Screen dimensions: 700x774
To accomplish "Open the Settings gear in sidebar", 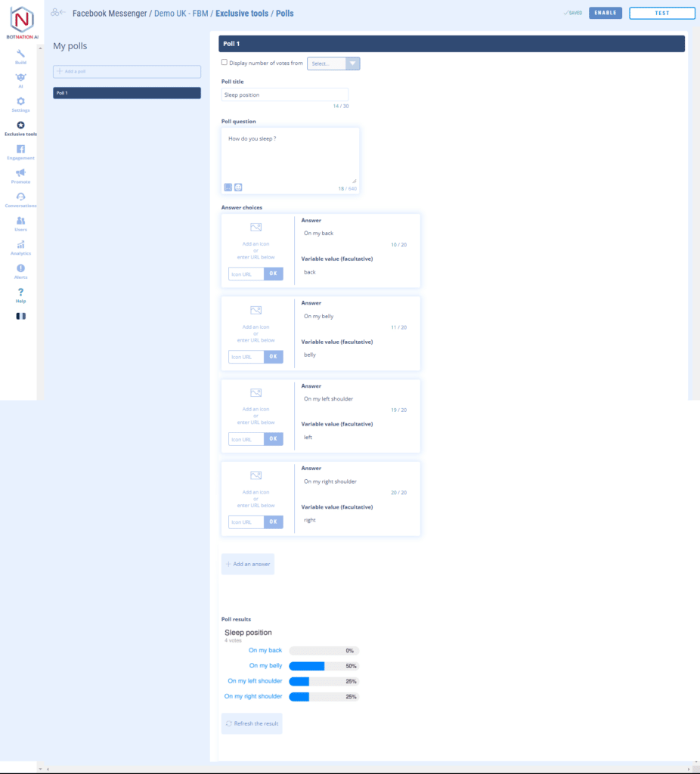I will (20, 104).
